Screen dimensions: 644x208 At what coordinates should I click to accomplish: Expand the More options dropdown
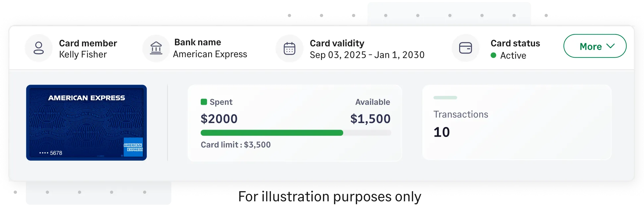[595, 46]
